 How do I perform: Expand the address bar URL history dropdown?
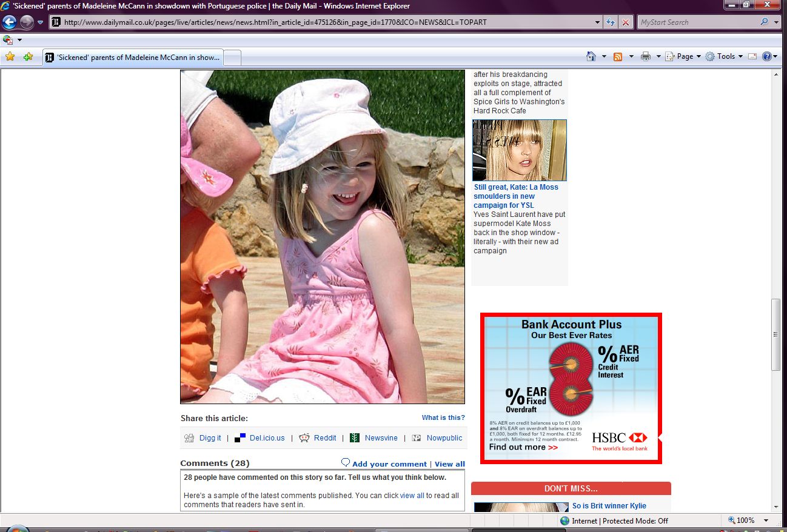598,22
